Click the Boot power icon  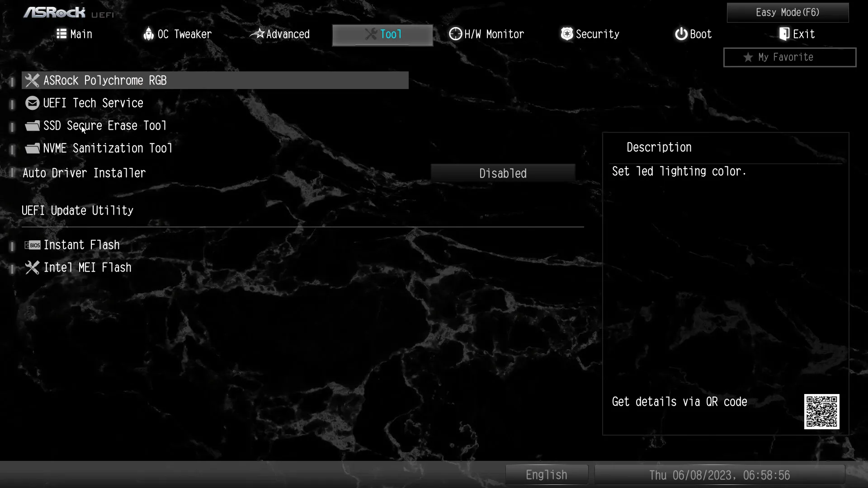(x=681, y=34)
